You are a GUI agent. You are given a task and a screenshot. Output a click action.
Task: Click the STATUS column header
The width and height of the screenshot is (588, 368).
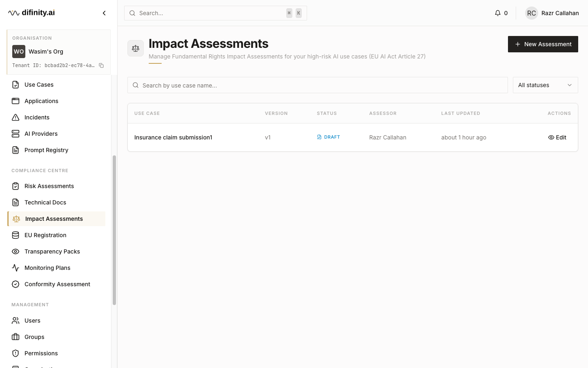(327, 113)
